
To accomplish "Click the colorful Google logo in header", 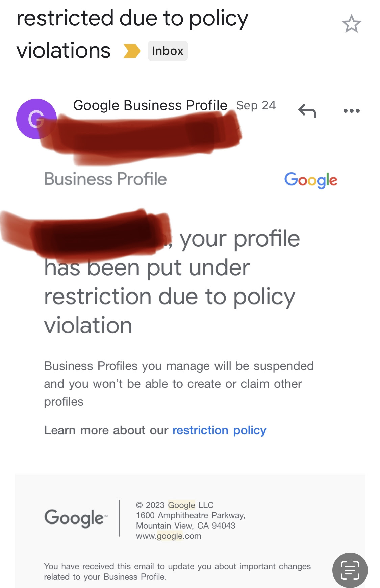I will pos(311,180).
